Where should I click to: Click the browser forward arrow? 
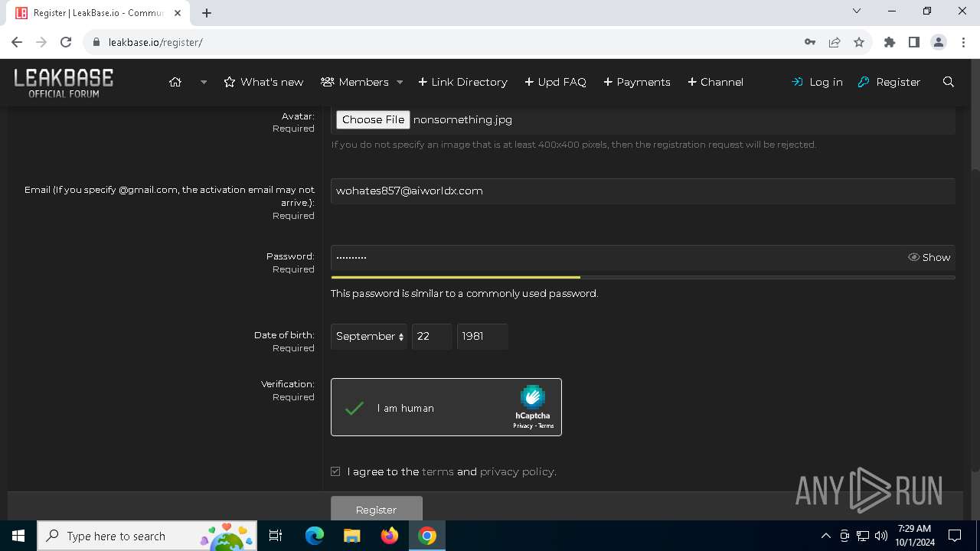tap(41, 42)
